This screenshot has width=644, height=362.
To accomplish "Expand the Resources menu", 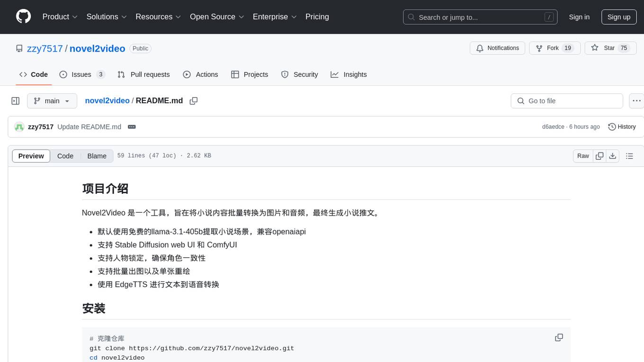I will 158,17.
